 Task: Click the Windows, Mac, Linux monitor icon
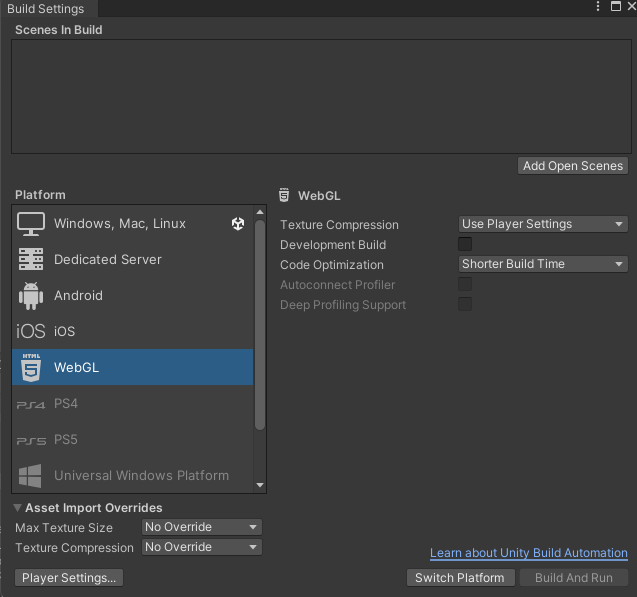pyautogui.click(x=31, y=223)
